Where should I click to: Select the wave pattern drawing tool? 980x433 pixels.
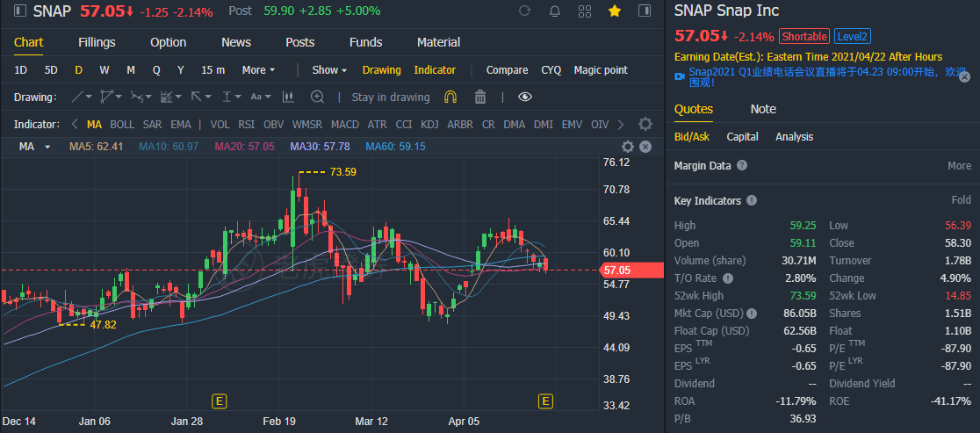(137, 97)
